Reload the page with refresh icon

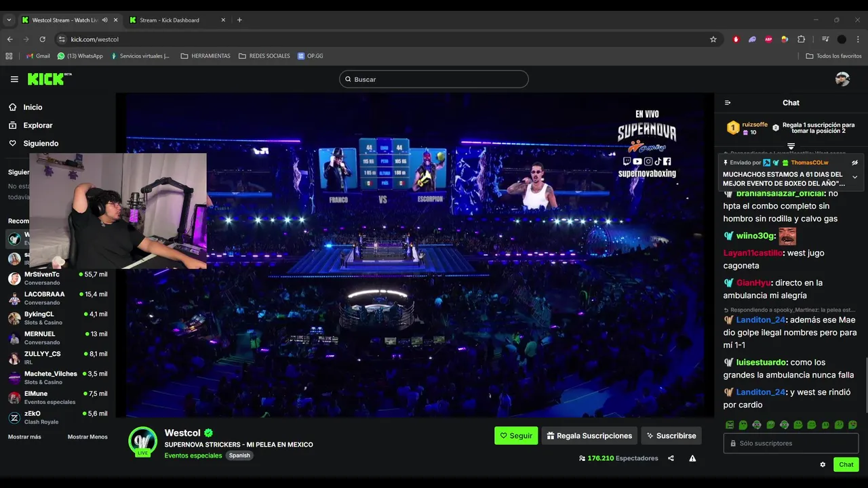coord(42,39)
